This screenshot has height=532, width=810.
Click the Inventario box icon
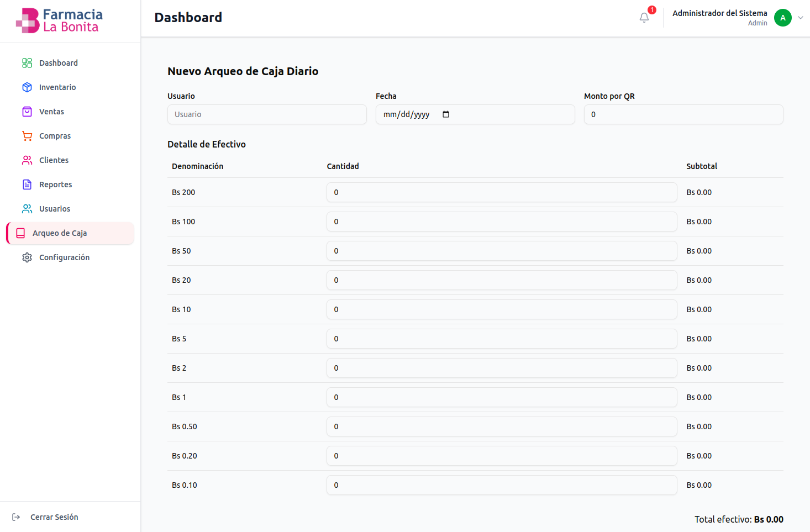[27, 87]
